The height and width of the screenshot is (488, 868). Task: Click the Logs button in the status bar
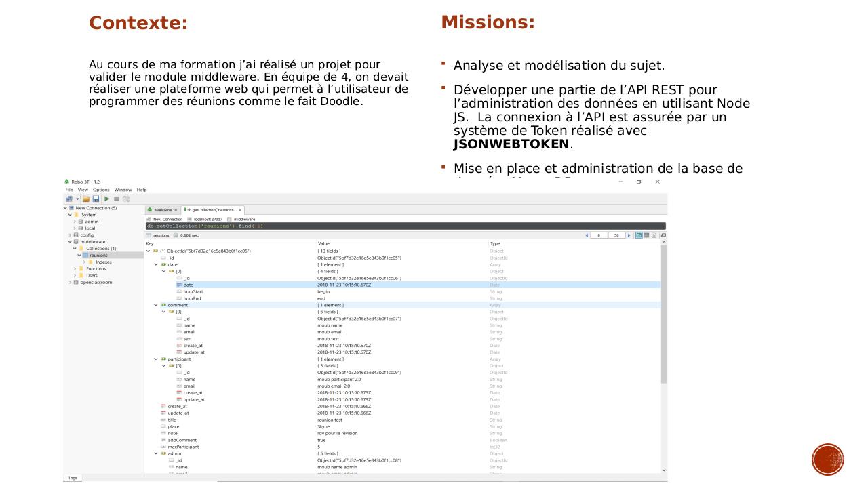click(x=72, y=478)
